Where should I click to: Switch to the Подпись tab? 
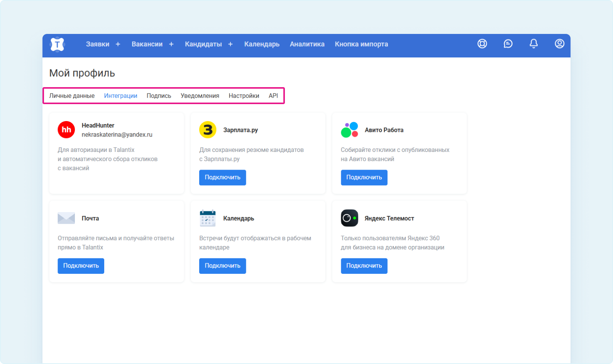click(x=159, y=96)
